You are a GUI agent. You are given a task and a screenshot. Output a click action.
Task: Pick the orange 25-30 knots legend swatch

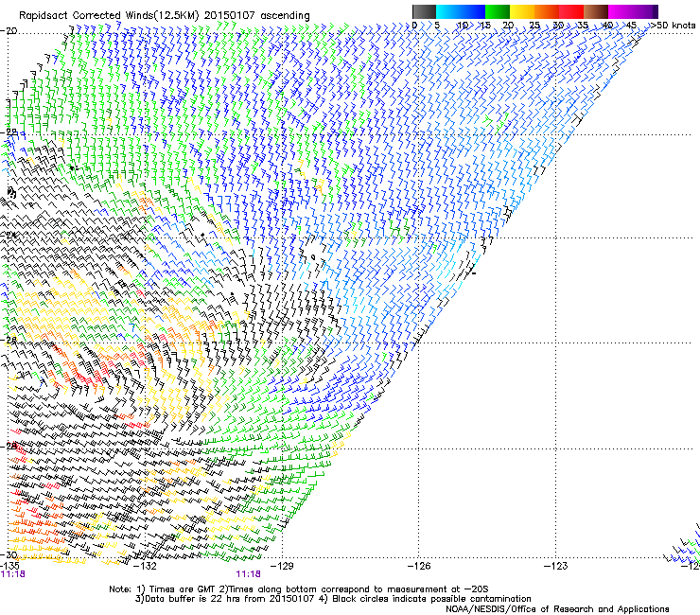pyautogui.click(x=547, y=11)
